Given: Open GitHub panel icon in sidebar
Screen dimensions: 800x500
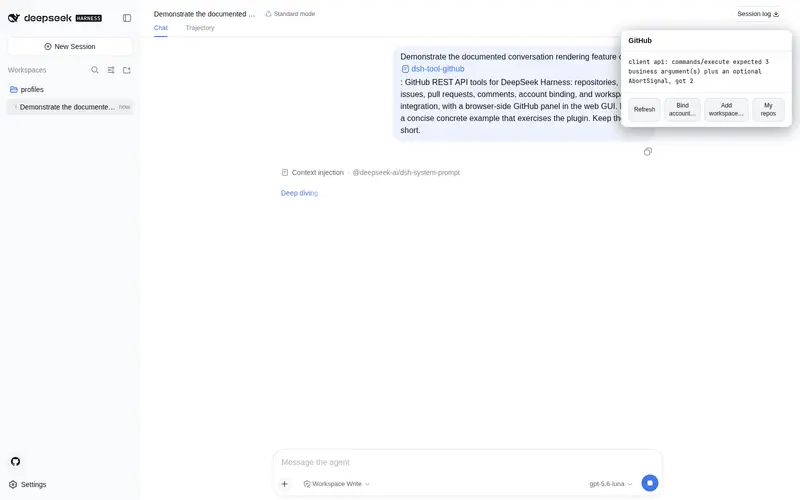Looking at the screenshot, I should (15, 461).
